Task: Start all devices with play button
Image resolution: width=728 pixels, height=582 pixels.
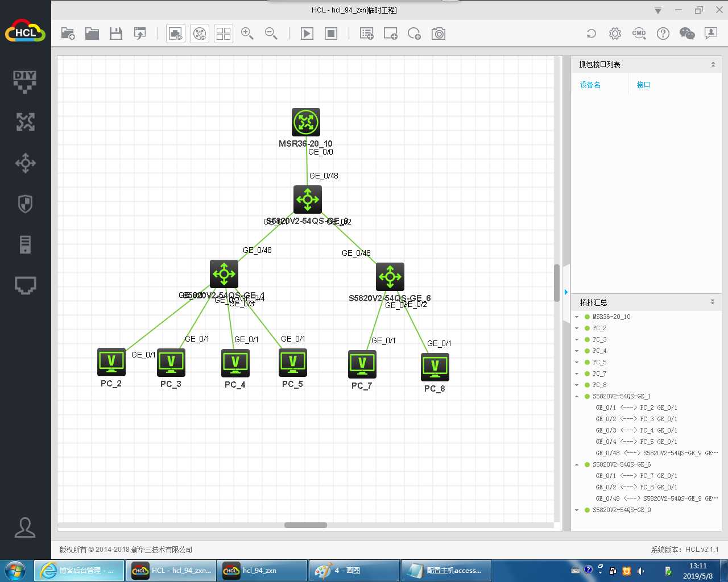Action: [307, 34]
